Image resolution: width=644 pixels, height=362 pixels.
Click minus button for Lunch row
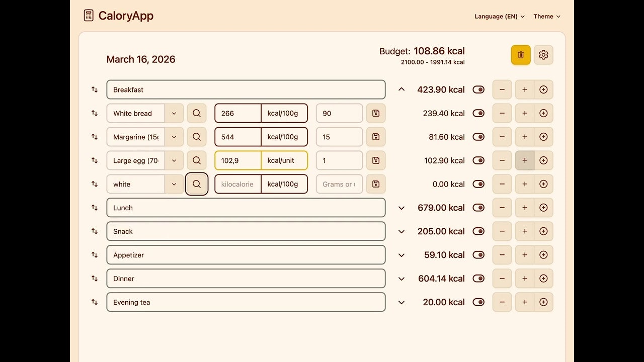pos(502,208)
